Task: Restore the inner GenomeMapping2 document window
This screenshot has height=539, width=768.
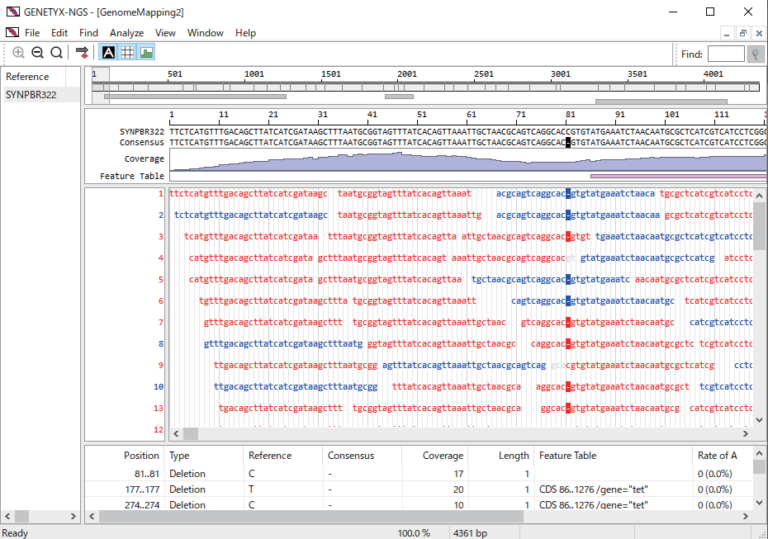Action: pos(741,33)
